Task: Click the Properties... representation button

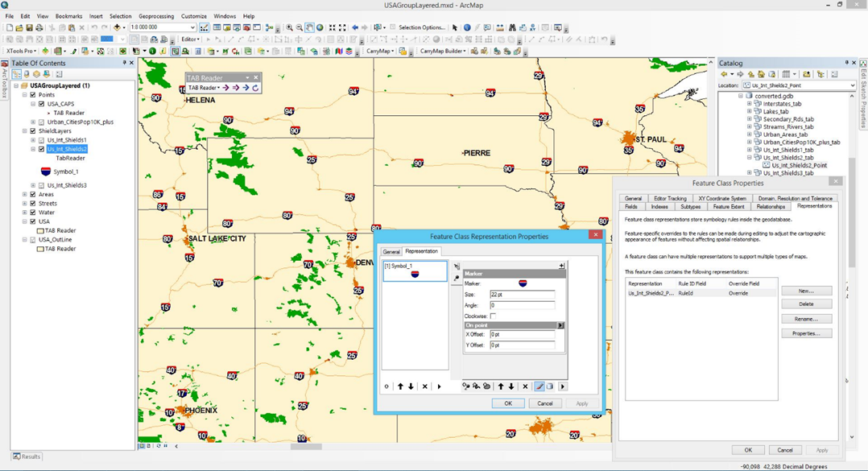Action: [x=807, y=333]
